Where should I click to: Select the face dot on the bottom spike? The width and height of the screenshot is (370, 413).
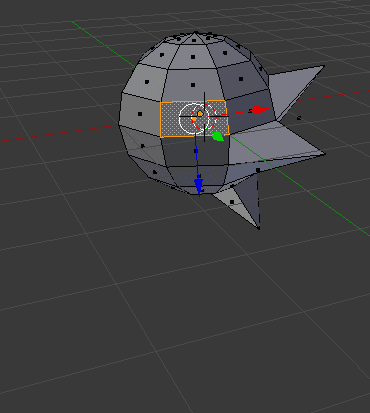[232, 202]
